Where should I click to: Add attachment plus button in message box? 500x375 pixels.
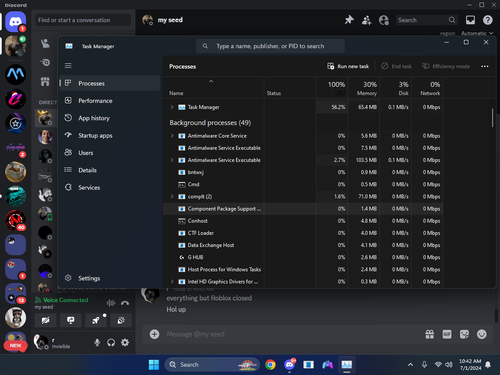pyautogui.click(x=154, y=334)
